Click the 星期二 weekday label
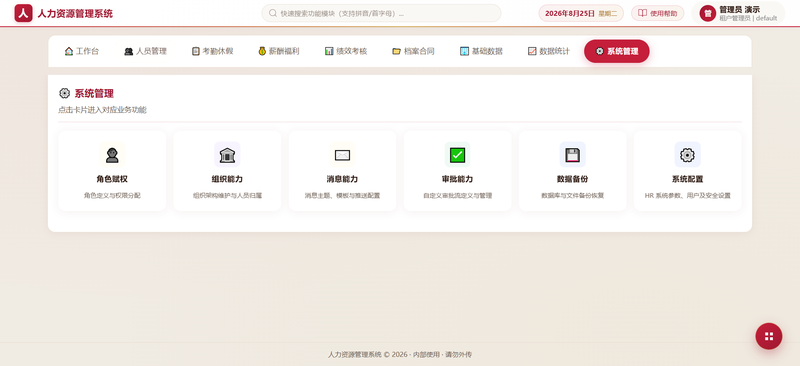The height and width of the screenshot is (366, 800). 607,14
